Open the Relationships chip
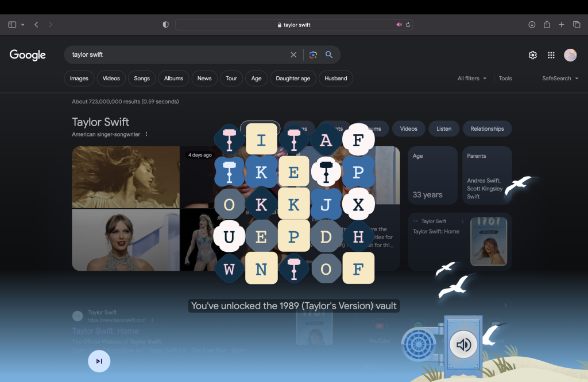 click(x=487, y=129)
